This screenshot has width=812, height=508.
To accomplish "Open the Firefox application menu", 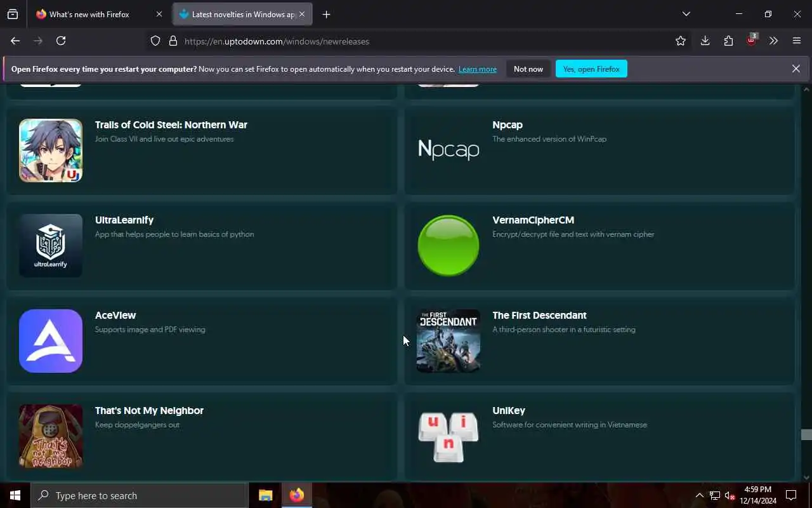I will (797, 41).
